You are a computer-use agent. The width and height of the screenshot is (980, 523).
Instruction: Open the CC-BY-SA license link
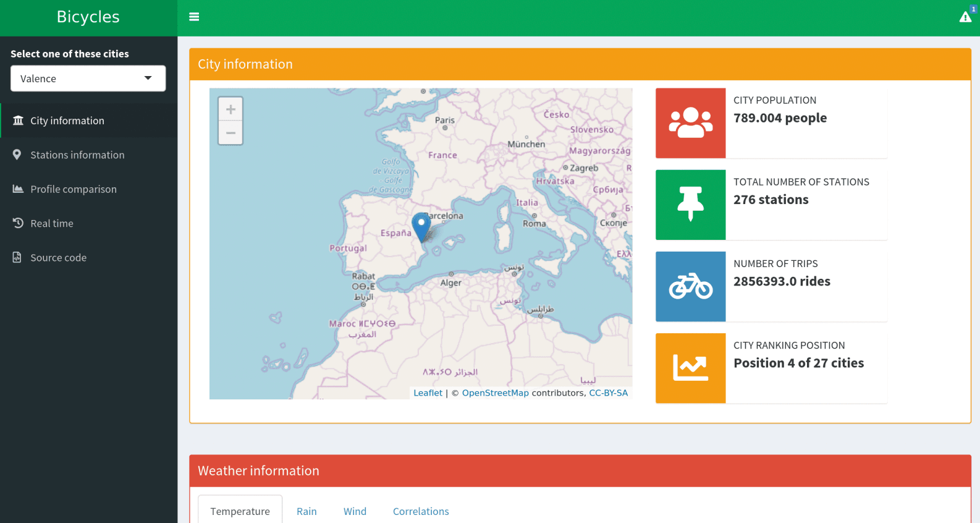tap(608, 393)
